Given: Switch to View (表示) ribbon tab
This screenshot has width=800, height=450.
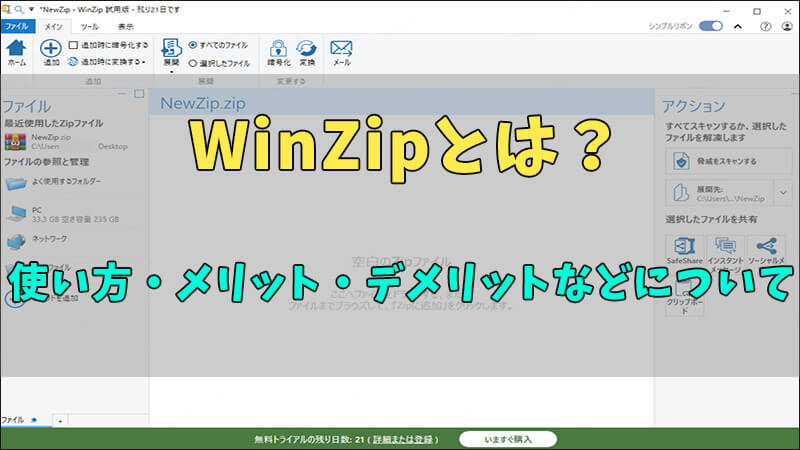Looking at the screenshot, I should pos(126,27).
